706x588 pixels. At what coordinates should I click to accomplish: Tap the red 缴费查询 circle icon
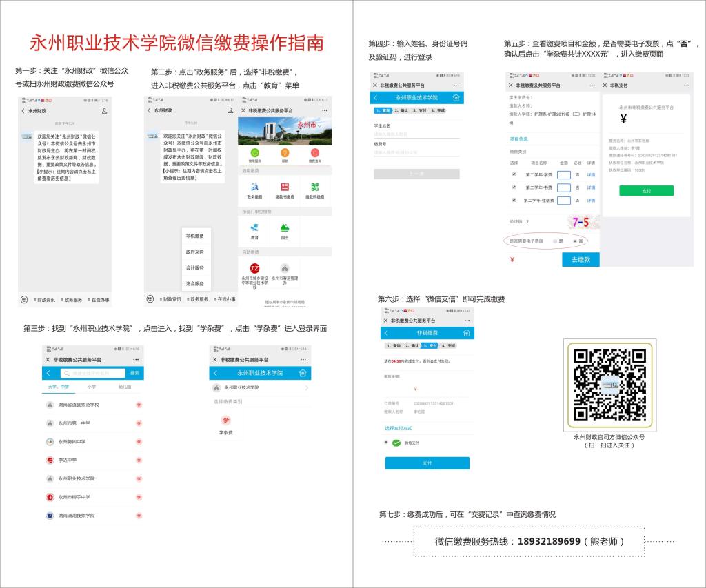coord(314,152)
